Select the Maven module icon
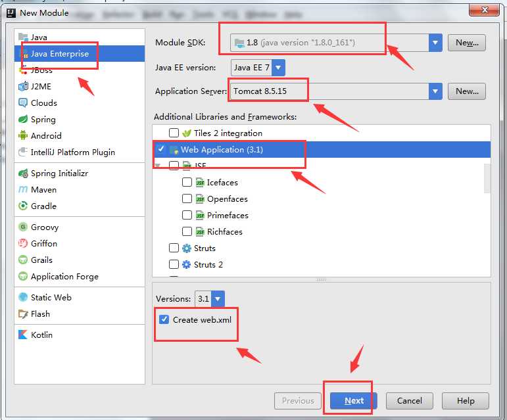Viewport: 507px width, 420px height. coord(23,190)
